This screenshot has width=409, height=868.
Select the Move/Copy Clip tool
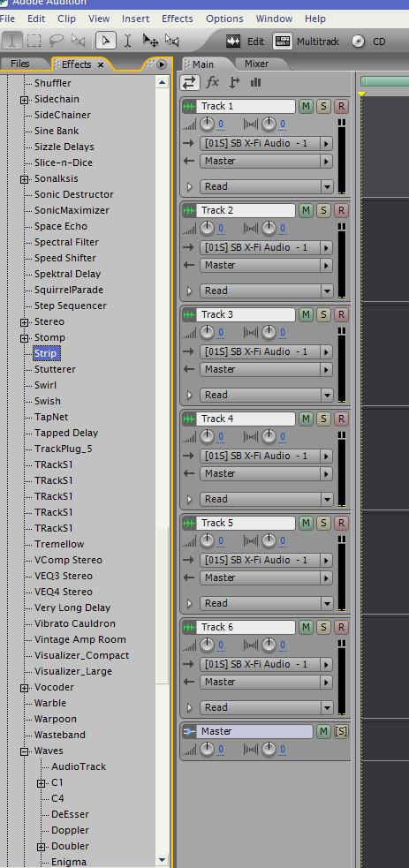(150, 41)
